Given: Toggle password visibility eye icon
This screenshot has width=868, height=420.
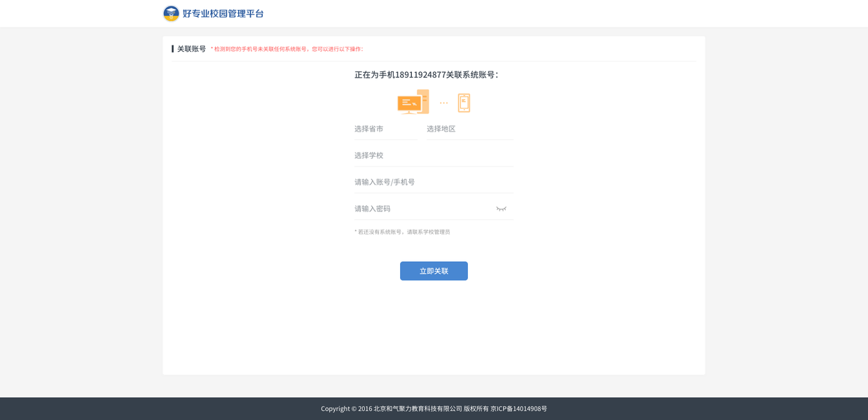Looking at the screenshot, I should [501, 209].
